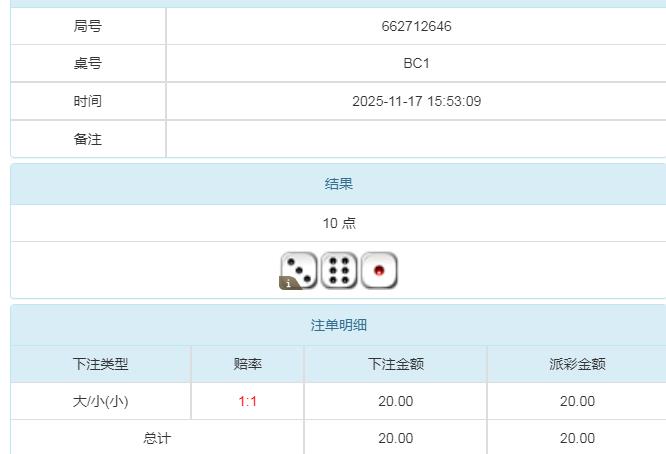Click the empty 备注 remarks cell

tap(416, 139)
